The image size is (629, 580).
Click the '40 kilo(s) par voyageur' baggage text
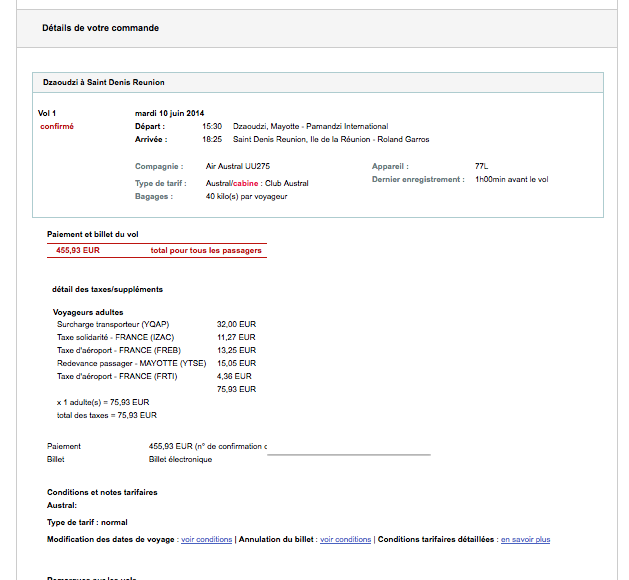pos(246,197)
